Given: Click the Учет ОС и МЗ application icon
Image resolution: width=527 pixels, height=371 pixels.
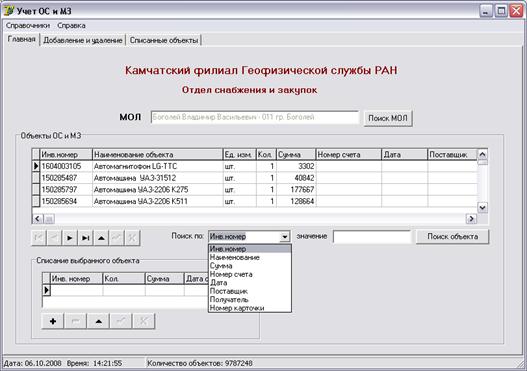Looking at the screenshot, I should (x=9, y=10).
